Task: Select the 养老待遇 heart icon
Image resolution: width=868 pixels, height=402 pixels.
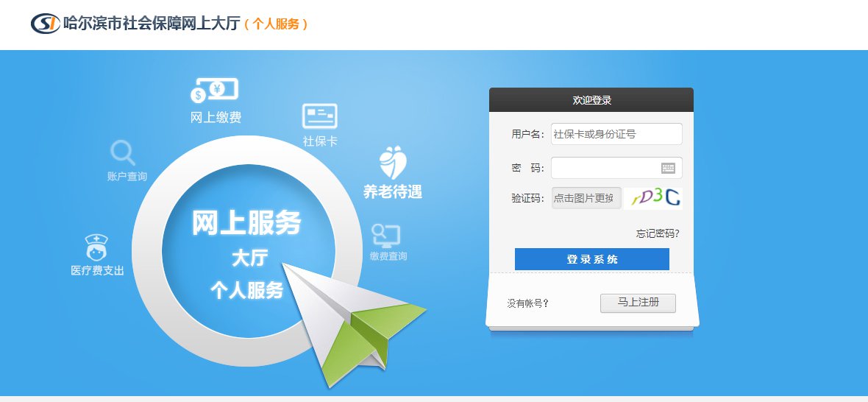Action: coord(393,162)
